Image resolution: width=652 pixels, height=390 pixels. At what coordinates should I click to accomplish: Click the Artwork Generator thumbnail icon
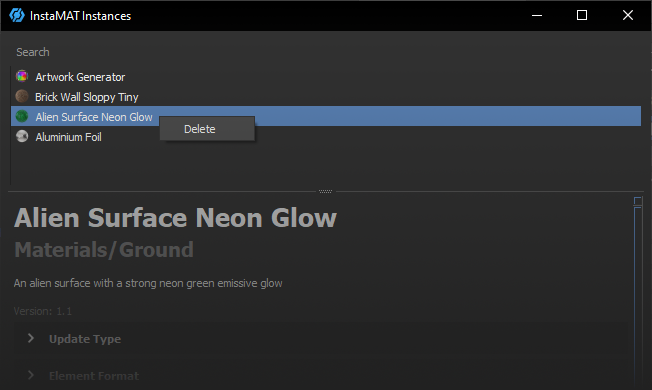pyautogui.click(x=22, y=77)
